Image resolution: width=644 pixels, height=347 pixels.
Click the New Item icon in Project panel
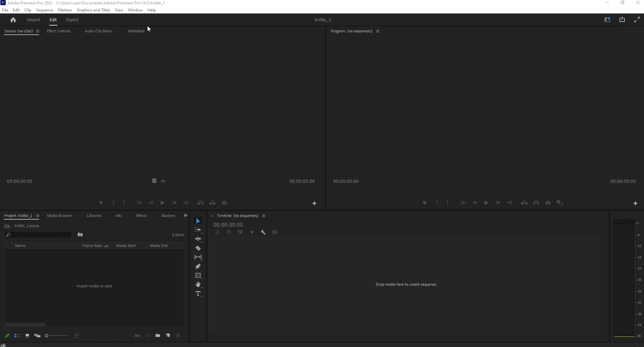[x=168, y=336]
